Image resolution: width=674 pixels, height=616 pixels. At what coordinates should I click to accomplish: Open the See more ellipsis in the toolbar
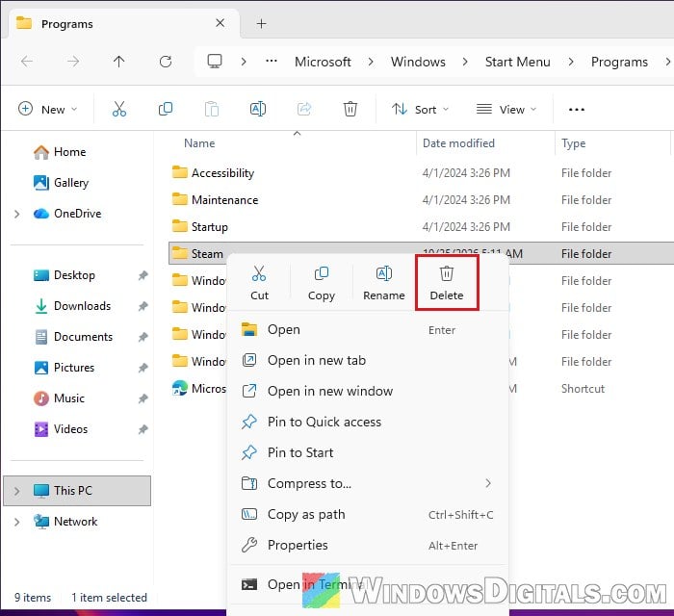click(577, 110)
